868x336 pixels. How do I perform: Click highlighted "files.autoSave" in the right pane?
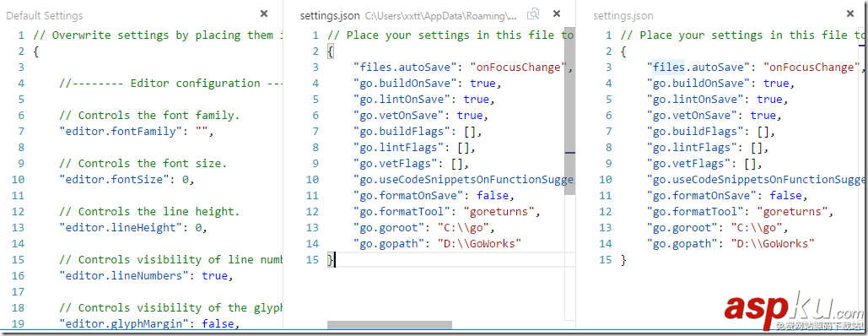coord(698,68)
